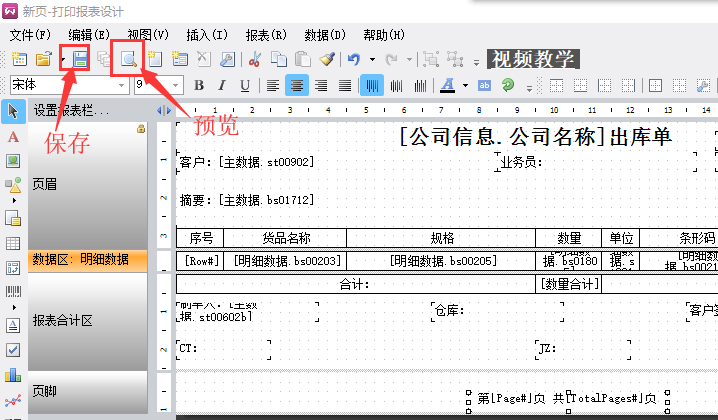Click the format painter brush icon
Image resolution: width=718 pixels, height=420 pixels.
(327, 60)
